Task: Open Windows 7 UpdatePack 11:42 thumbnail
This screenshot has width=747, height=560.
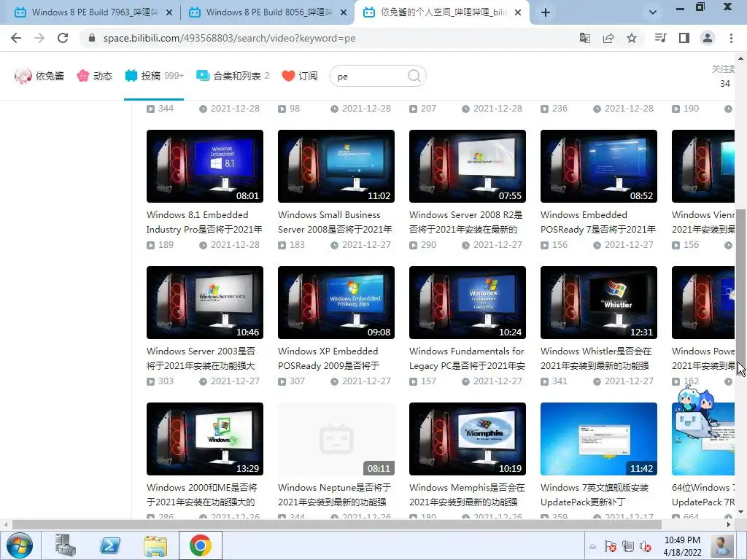Action: 599,438
